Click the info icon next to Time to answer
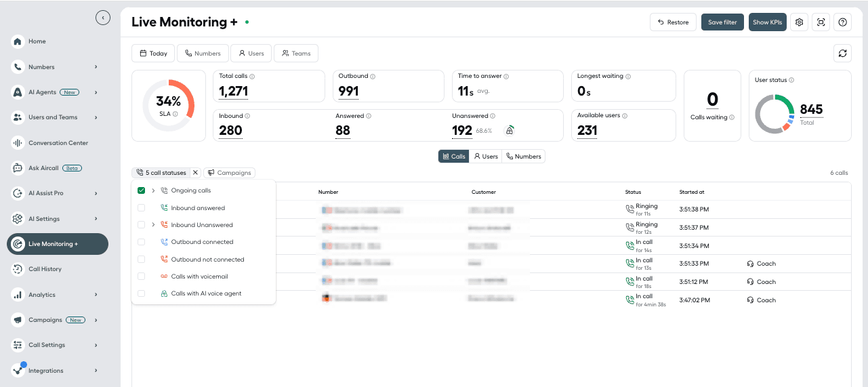Image resolution: width=868 pixels, height=387 pixels. [x=506, y=77]
